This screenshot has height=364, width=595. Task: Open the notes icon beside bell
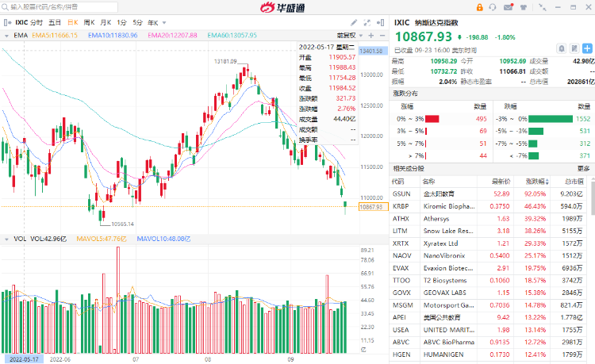click(574, 48)
